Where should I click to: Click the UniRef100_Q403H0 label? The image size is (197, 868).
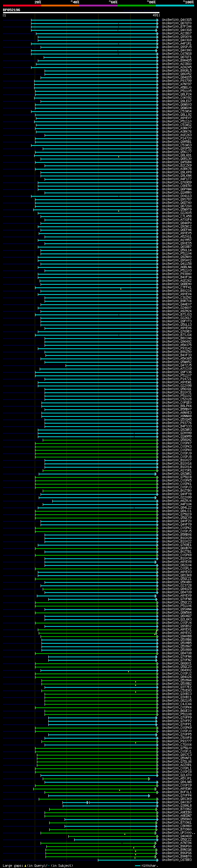(x=177, y=50)
